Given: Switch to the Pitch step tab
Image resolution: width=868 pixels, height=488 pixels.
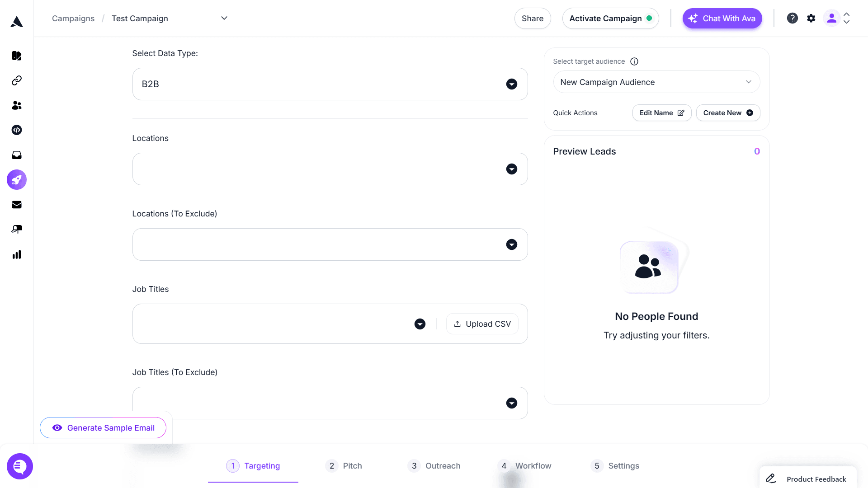Looking at the screenshot, I should point(344,466).
